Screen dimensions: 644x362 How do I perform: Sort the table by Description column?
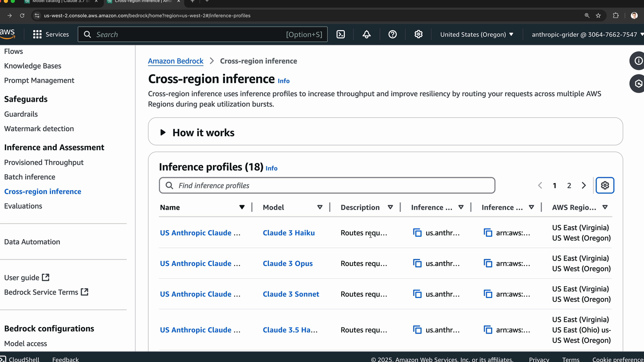coord(390,207)
